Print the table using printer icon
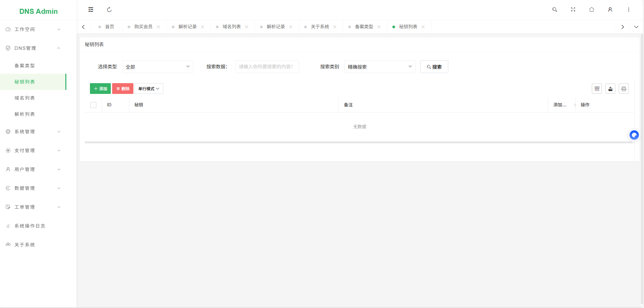The image size is (644, 308). pyautogui.click(x=624, y=89)
